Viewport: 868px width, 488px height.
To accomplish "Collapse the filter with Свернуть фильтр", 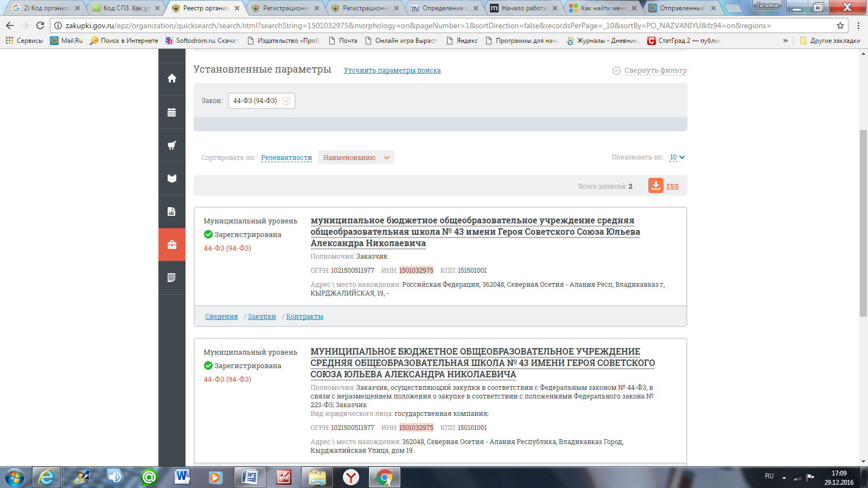I will 650,70.
